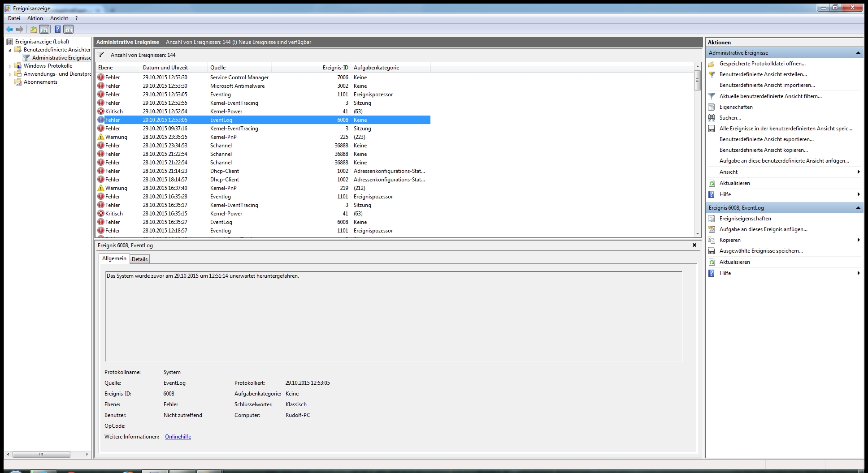The width and height of the screenshot is (868, 473).
Task: Click the back arrow toolbar icon
Action: (x=9, y=30)
